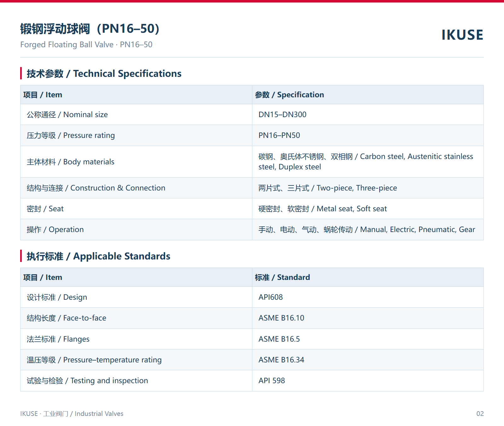Click the "Manual, Electric, Pneumatic, Gear" cell
504x426 pixels.
(368, 230)
